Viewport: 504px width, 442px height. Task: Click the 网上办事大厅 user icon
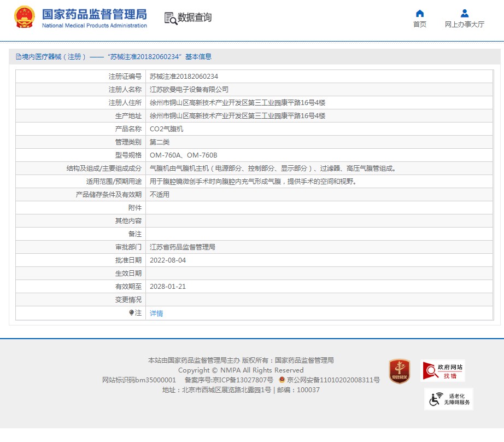point(465,13)
